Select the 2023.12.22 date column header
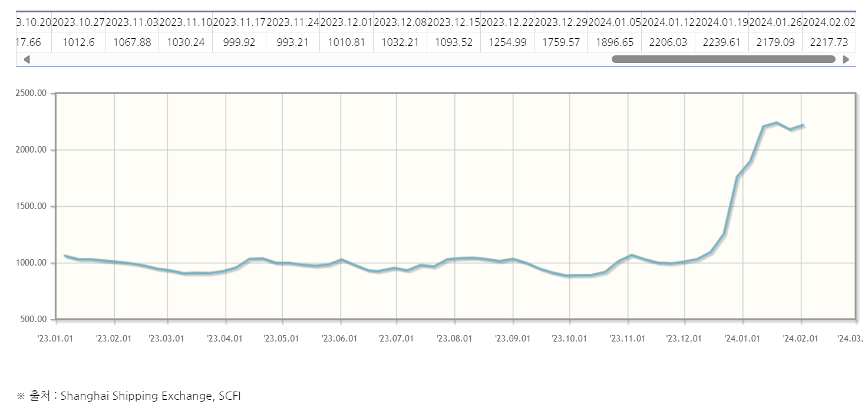868x411 pixels. click(507, 22)
